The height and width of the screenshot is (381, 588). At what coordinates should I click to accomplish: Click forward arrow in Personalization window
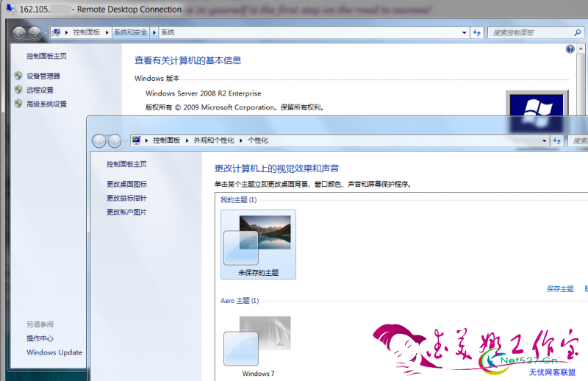click(x=114, y=140)
